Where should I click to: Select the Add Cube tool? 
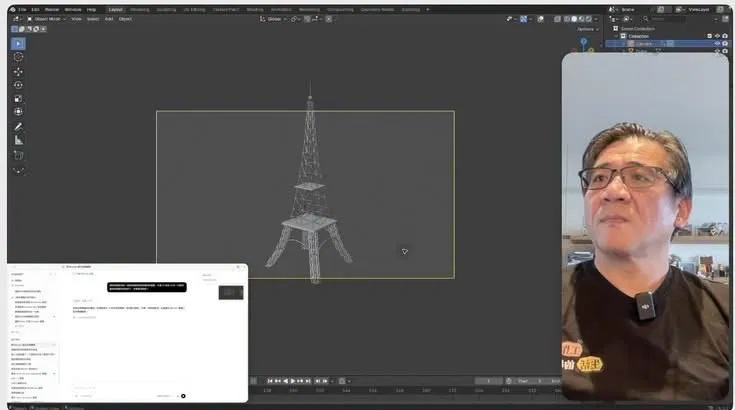click(18, 155)
